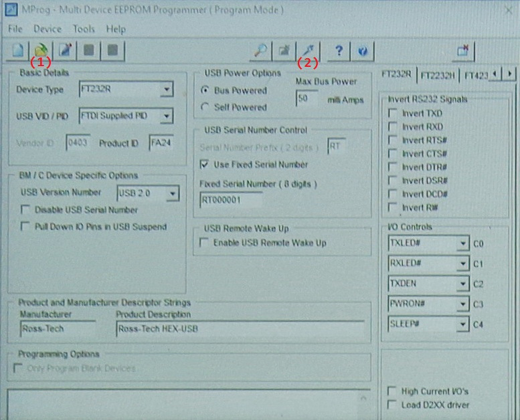The height and width of the screenshot is (420, 520).
Task: Enable Invert CTS# checkbox
Action: pos(393,154)
